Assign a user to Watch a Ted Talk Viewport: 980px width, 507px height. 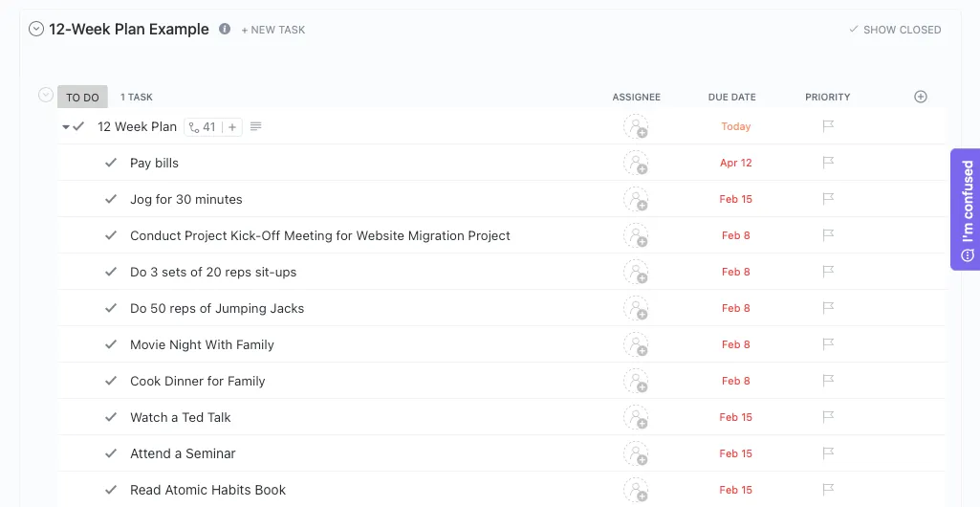636,417
